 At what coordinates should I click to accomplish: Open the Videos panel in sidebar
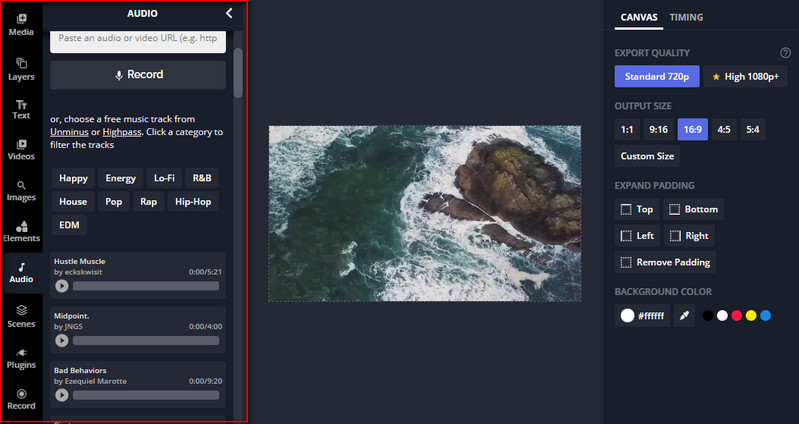[x=21, y=149]
